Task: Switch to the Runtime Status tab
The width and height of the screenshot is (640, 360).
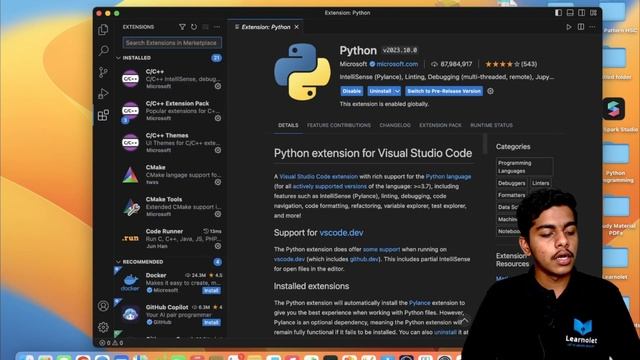Action: tap(491, 125)
